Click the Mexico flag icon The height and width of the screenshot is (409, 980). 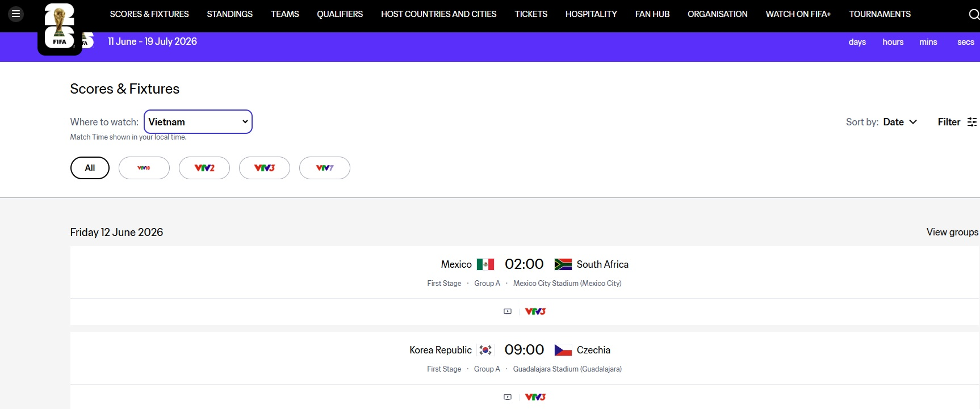485,264
